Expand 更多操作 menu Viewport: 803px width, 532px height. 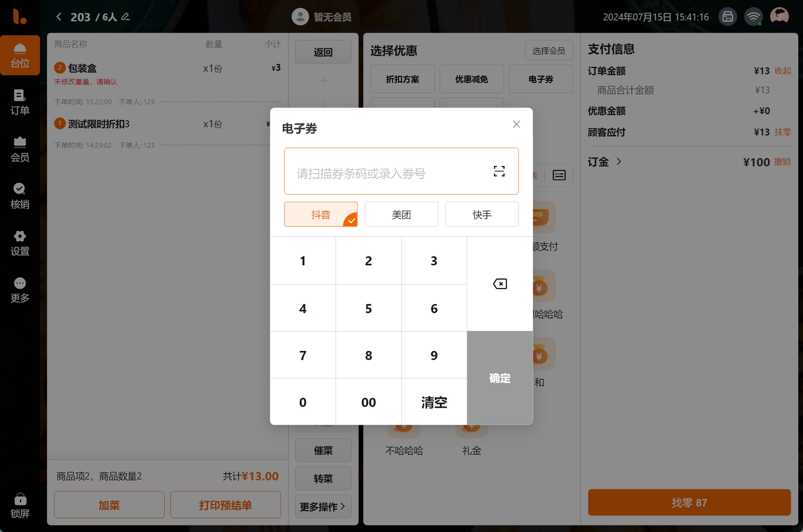coord(323,506)
